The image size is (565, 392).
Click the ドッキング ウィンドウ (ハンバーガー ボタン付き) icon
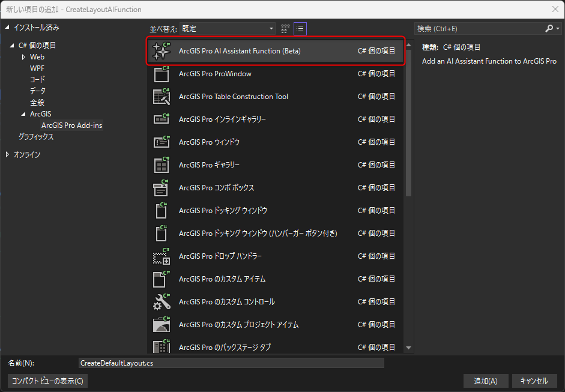(x=161, y=233)
